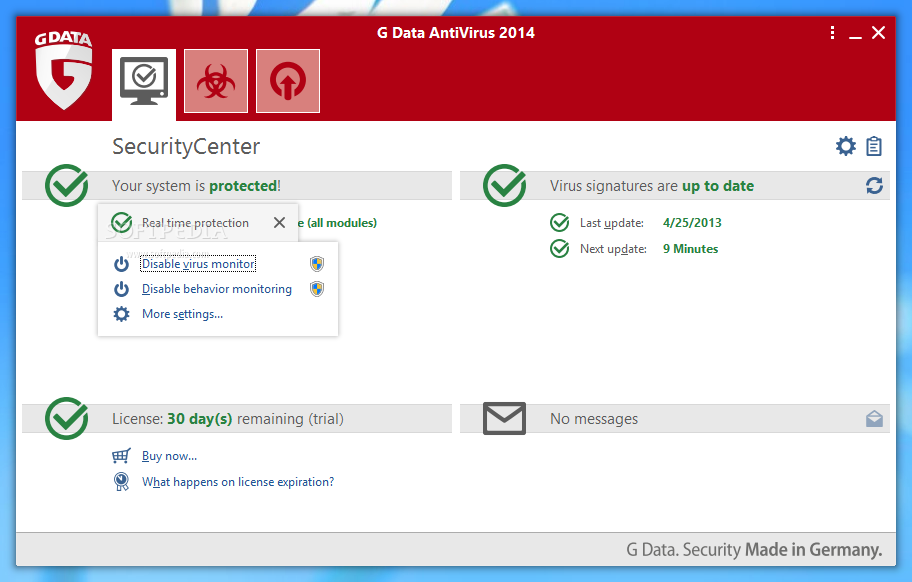
Task: Click the UAC shield beside Disable behavior monitoring
Action: pos(316,289)
